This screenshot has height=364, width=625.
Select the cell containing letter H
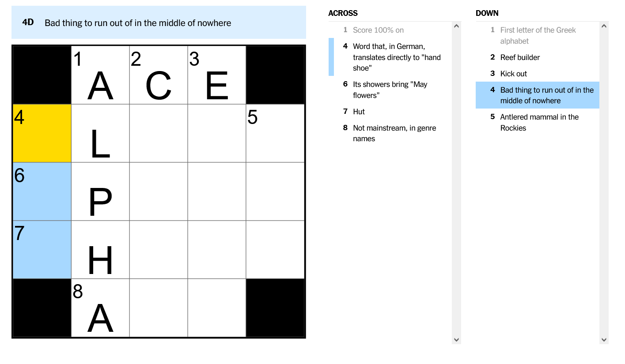pos(100,249)
